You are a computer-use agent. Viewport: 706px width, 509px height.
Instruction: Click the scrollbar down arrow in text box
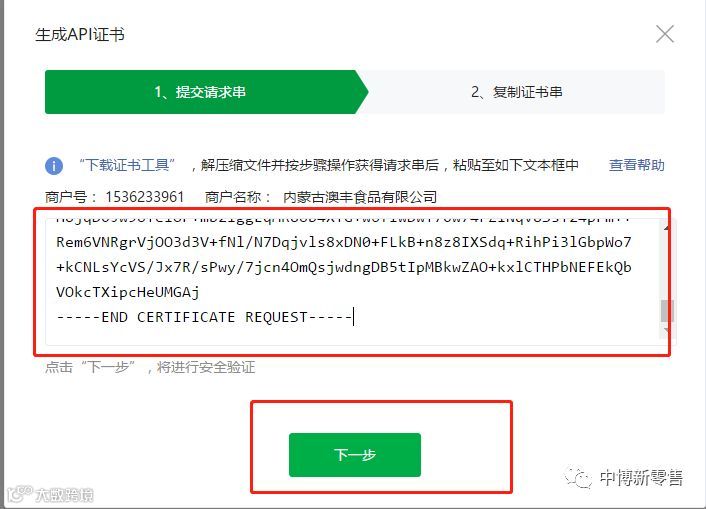pyautogui.click(x=666, y=332)
